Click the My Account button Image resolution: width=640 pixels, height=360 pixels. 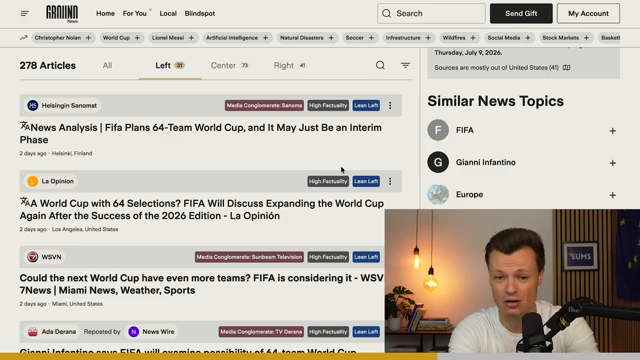click(588, 13)
